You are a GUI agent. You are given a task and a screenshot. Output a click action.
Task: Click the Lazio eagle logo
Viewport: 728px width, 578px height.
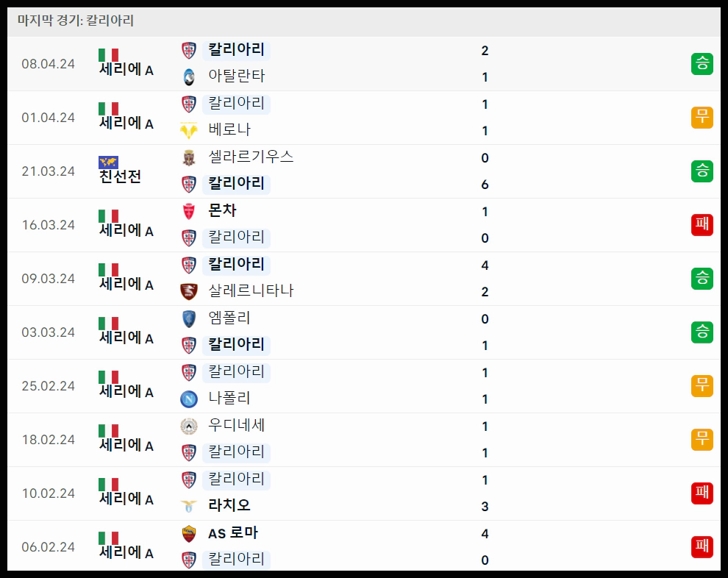[188, 506]
